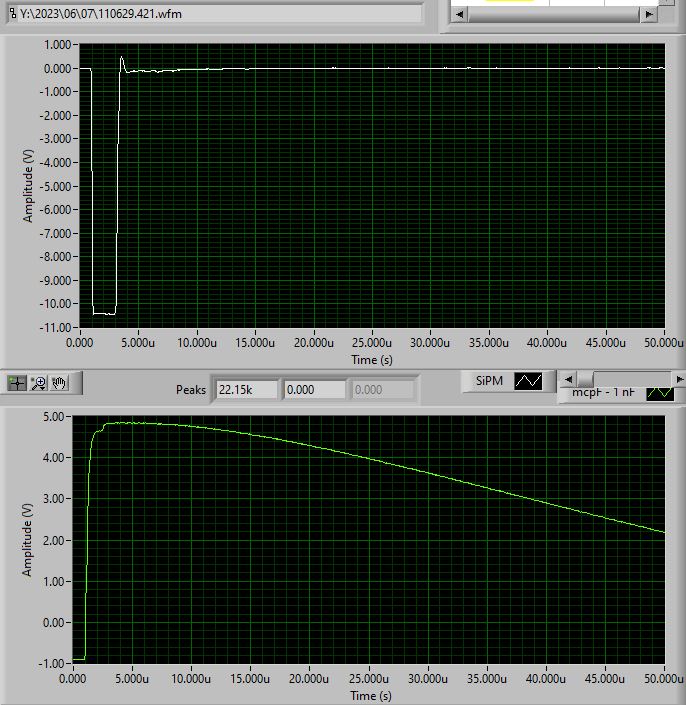Click the green mcpF waveform graph plot area
686x705 pixels.
click(x=369, y=540)
